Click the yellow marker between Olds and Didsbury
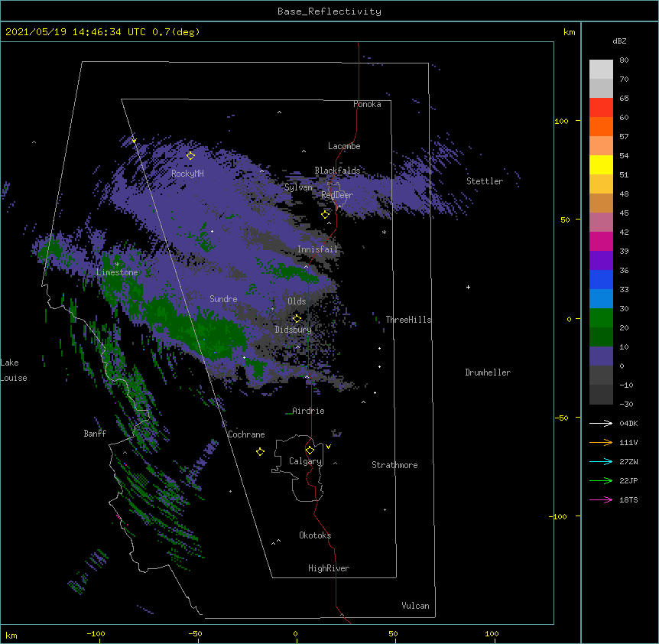The height and width of the screenshot is (644, 659). 297,318
